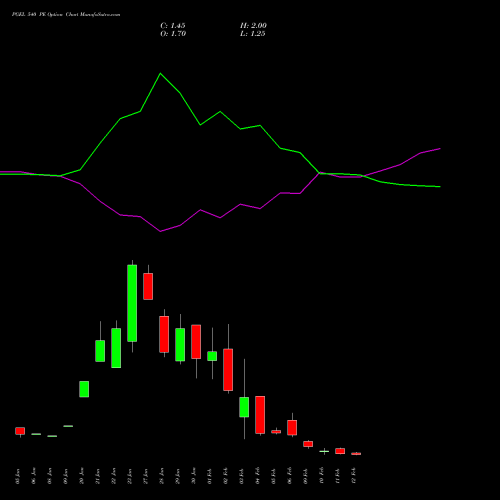This screenshot has width=500, height=500.
Task: Select the 10 Feb date label
Action: tap(322, 476)
